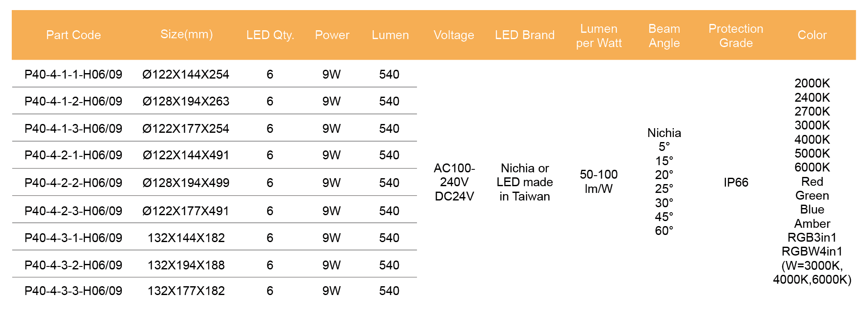Click the LED Qty. header
The width and height of the screenshot is (868, 311).
(x=270, y=35)
